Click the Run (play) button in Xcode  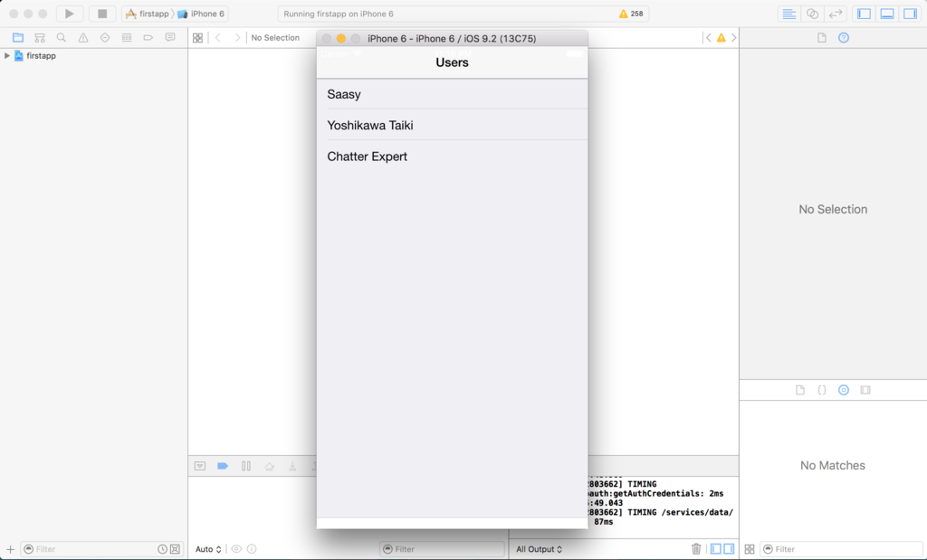[69, 14]
